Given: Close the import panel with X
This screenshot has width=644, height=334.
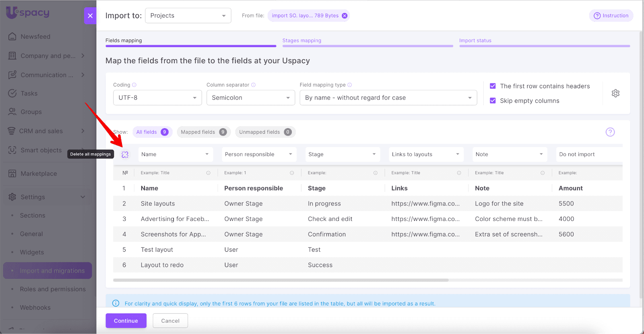Looking at the screenshot, I should click(90, 16).
